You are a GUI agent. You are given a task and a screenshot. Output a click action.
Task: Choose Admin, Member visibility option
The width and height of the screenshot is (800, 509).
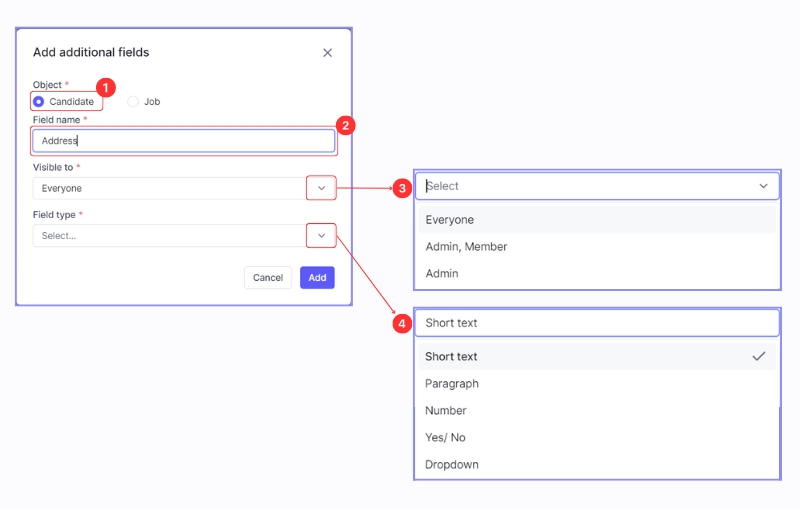(x=466, y=247)
